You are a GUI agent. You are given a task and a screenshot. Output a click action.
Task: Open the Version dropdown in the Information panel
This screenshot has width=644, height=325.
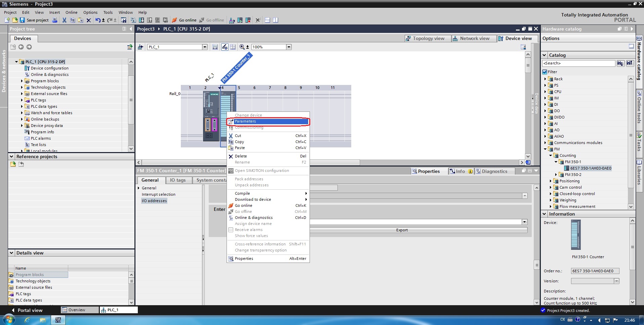(x=616, y=281)
